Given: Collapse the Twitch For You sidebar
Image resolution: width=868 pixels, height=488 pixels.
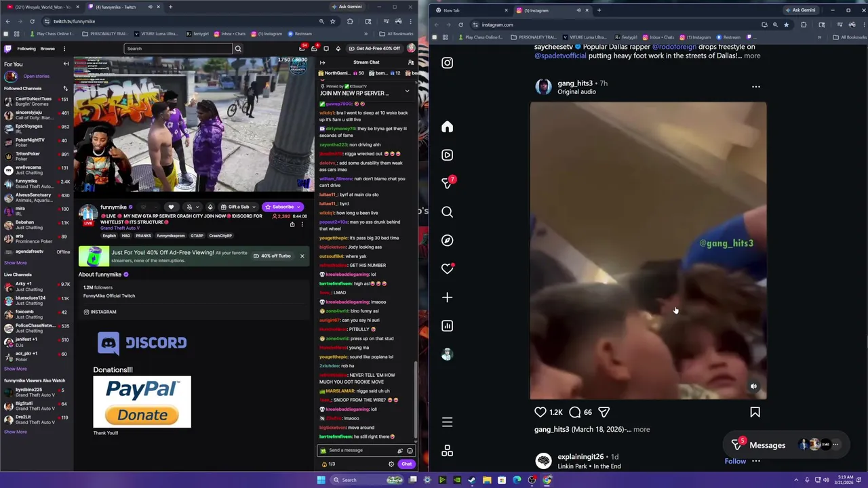Looking at the screenshot, I should [x=66, y=64].
